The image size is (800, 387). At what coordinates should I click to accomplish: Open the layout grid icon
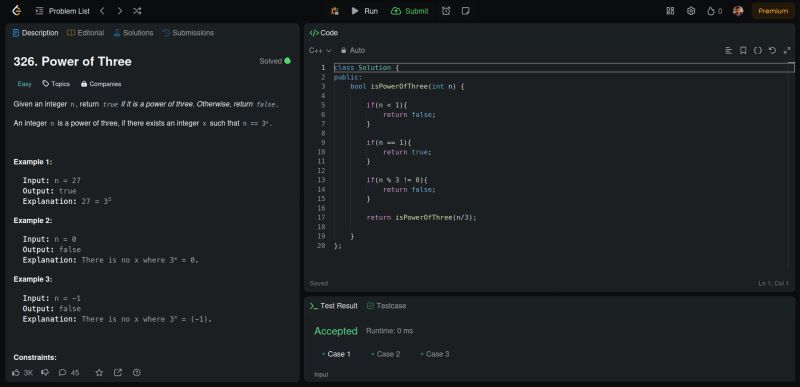click(x=670, y=11)
